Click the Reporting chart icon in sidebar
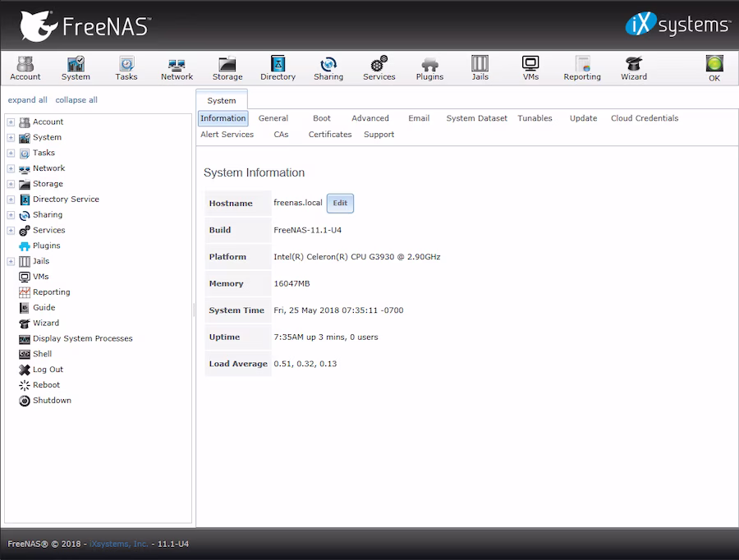The height and width of the screenshot is (560, 739). pyautogui.click(x=25, y=292)
